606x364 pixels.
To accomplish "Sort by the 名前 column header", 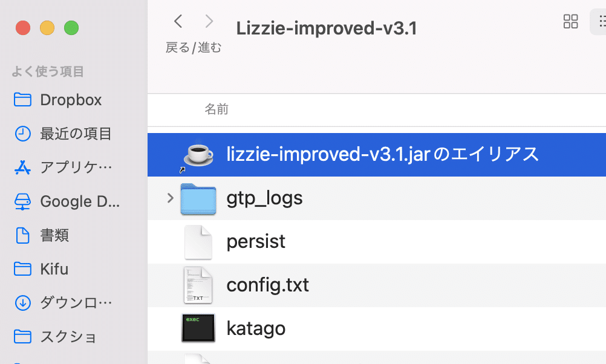I will coord(217,109).
